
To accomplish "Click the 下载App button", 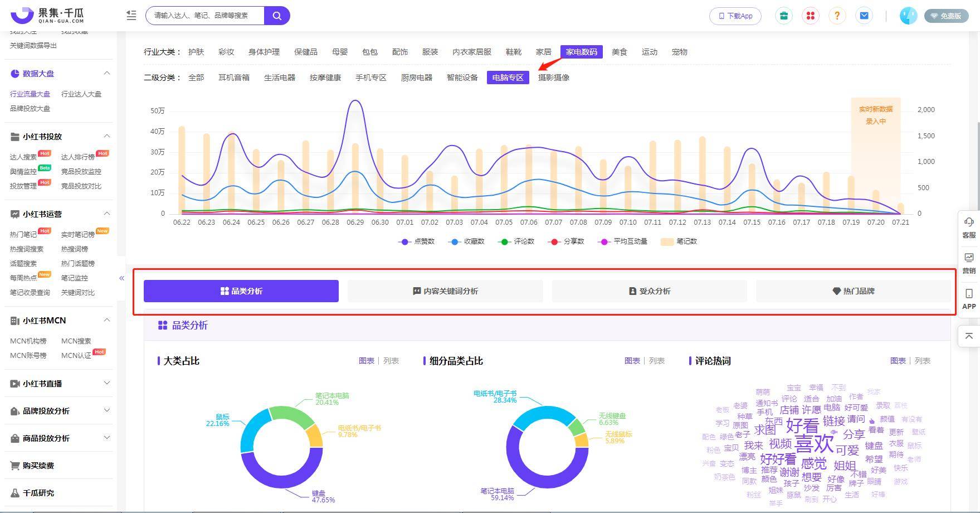I will 735,16.
